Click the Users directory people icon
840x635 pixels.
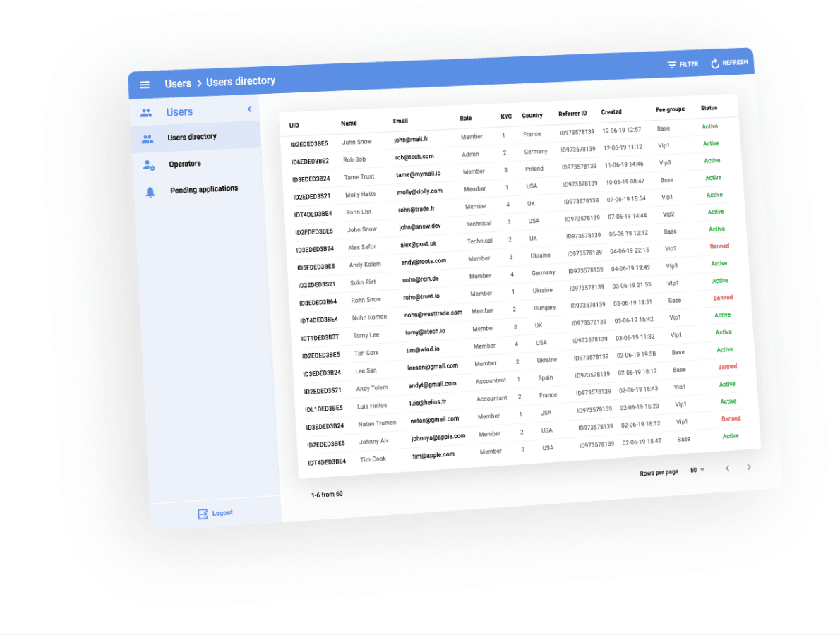[148, 139]
